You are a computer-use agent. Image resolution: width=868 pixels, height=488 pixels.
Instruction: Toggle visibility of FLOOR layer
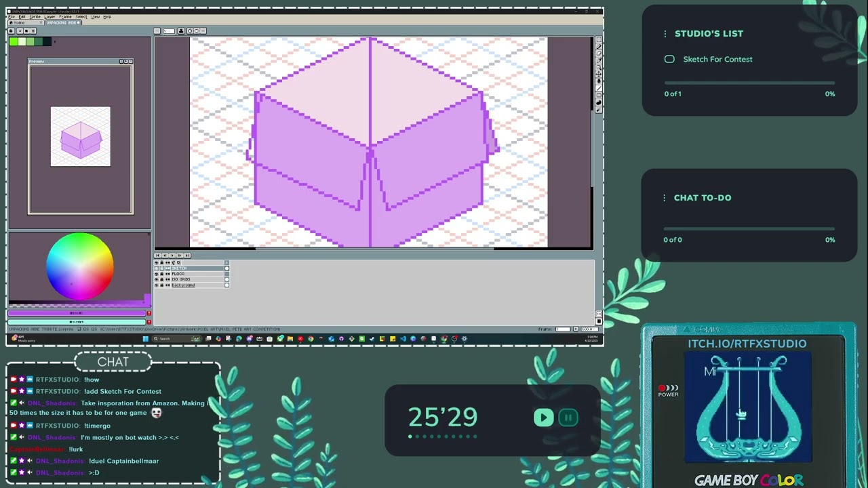(157, 274)
